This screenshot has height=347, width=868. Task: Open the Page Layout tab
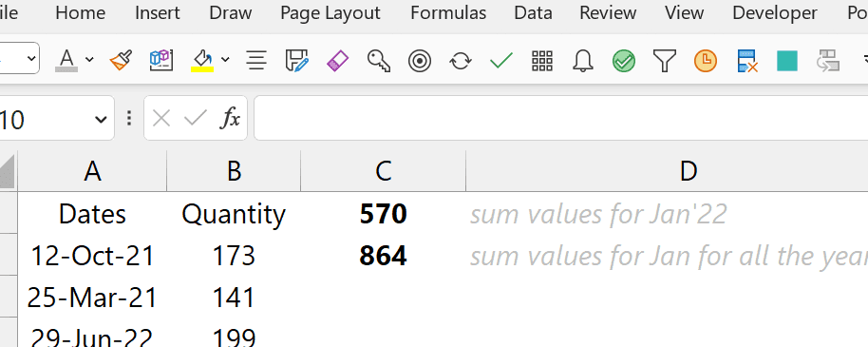[330, 12]
